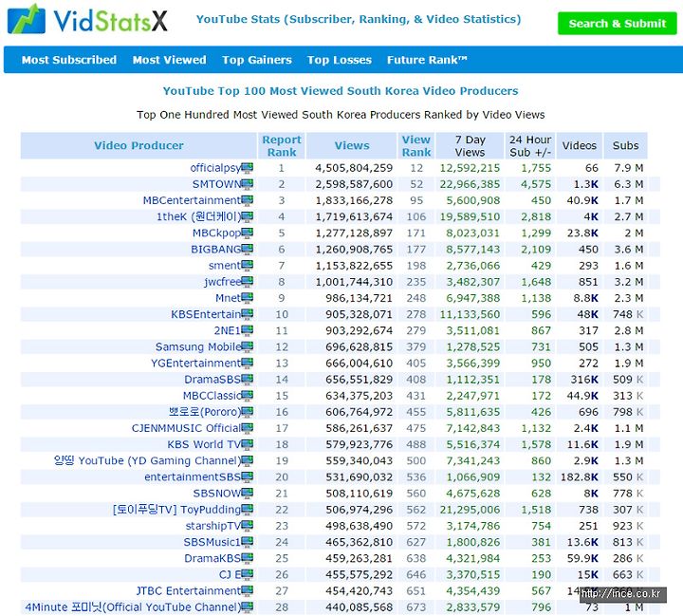The height and width of the screenshot is (616, 683).
Task: Select the Top Gainers menu item
Action: pos(257,60)
